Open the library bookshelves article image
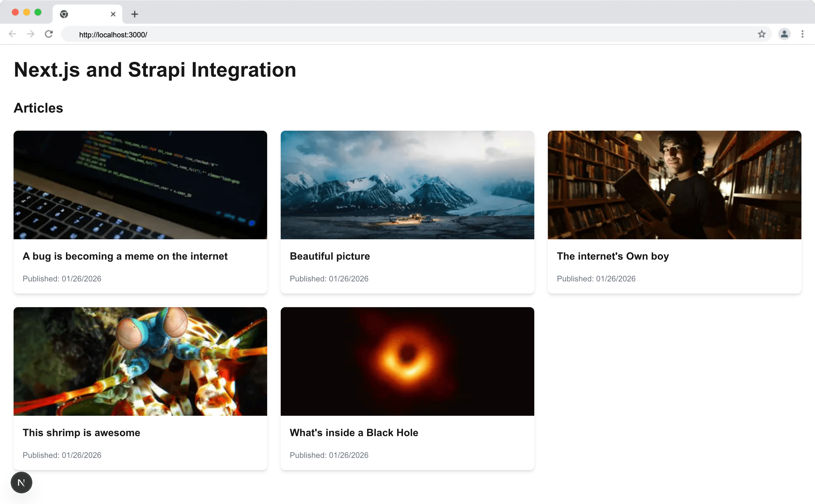The image size is (815, 504). (674, 185)
